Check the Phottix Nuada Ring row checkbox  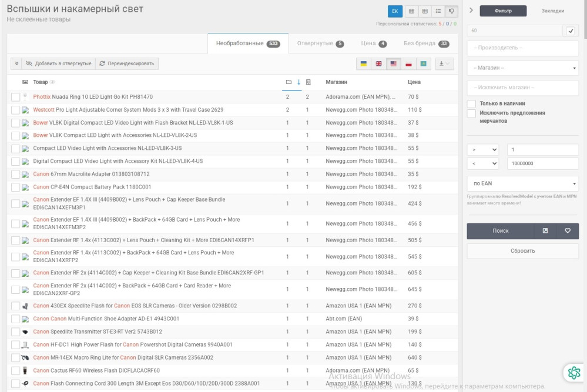coord(15,97)
